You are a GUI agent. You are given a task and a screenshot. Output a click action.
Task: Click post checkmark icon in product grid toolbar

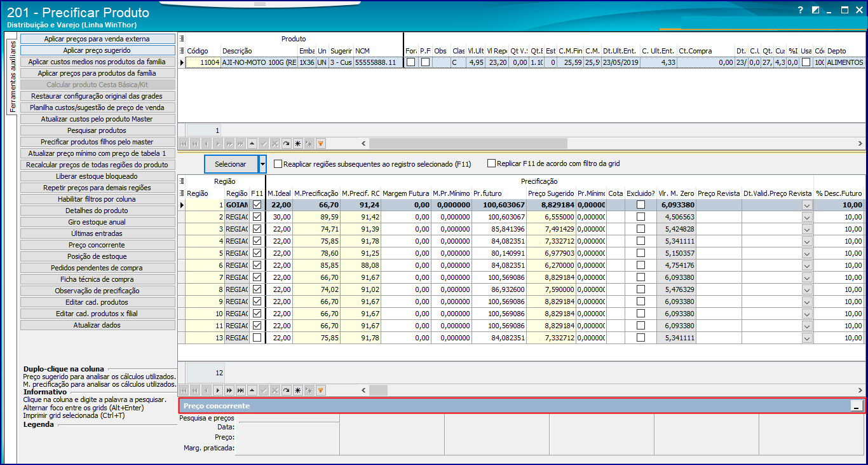[264, 144]
